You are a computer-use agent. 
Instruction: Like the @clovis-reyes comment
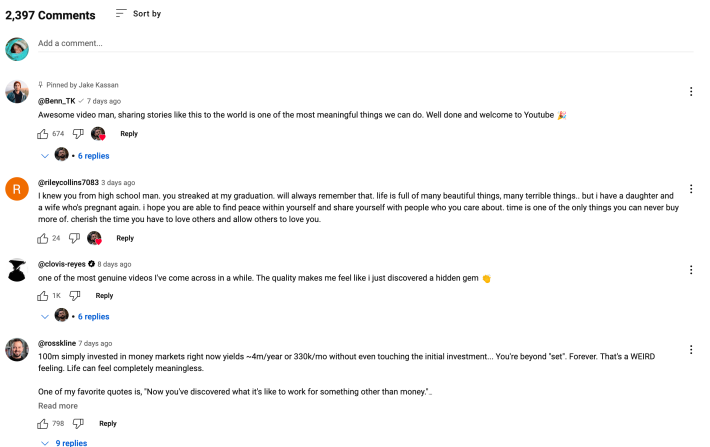click(x=43, y=296)
